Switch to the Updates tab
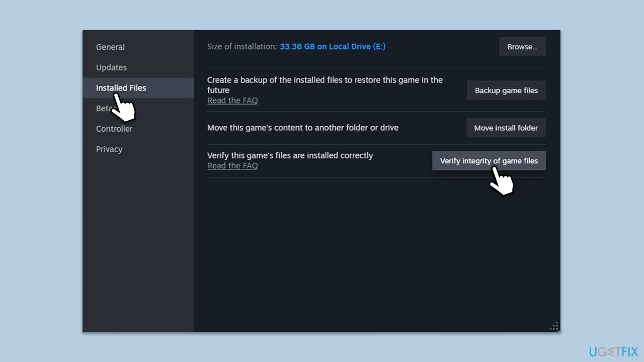 [x=111, y=67]
